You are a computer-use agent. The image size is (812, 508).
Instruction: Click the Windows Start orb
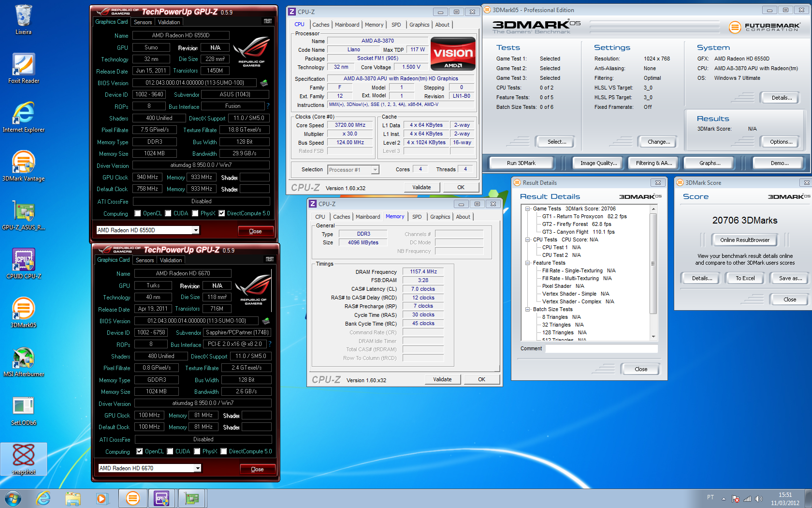(13, 498)
